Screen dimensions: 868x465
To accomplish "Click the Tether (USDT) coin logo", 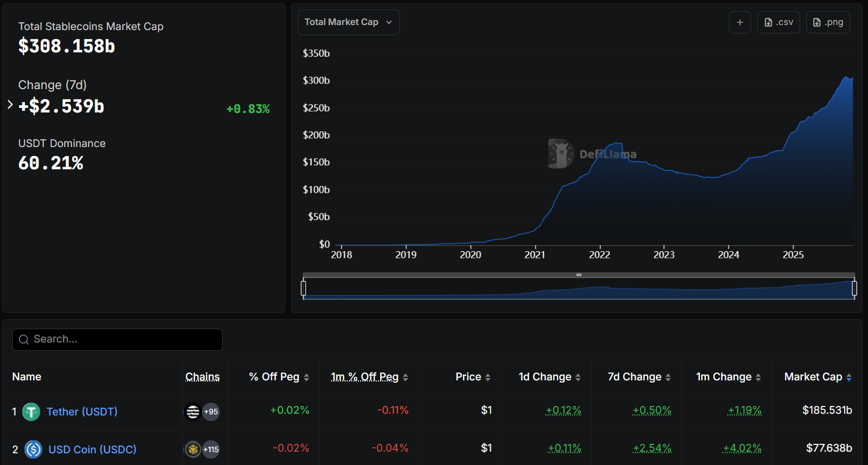I will (x=31, y=412).
